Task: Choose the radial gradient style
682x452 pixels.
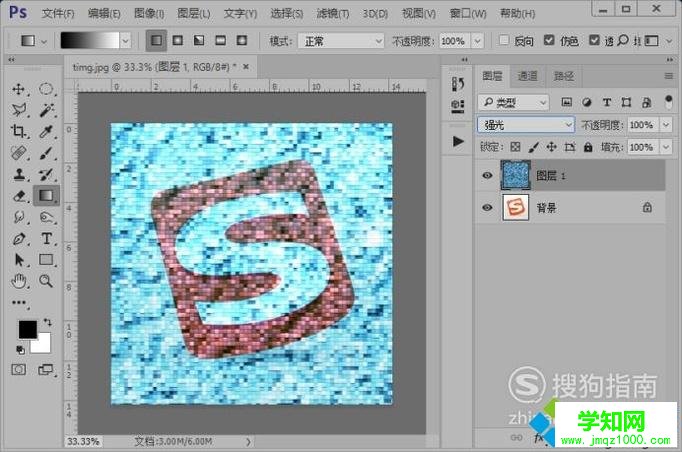Action: click(177, 41)
